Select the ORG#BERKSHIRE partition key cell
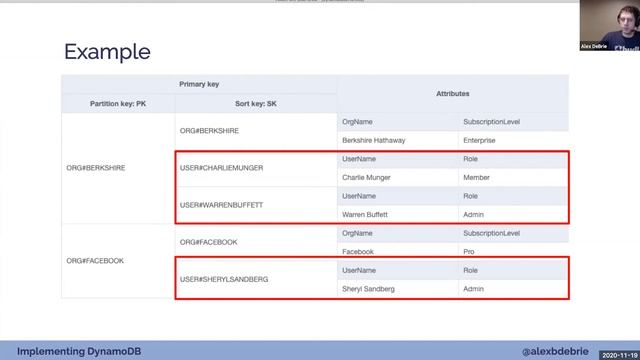Image resolution: width=640 pixels, height=360 pixels. [118, 168]
